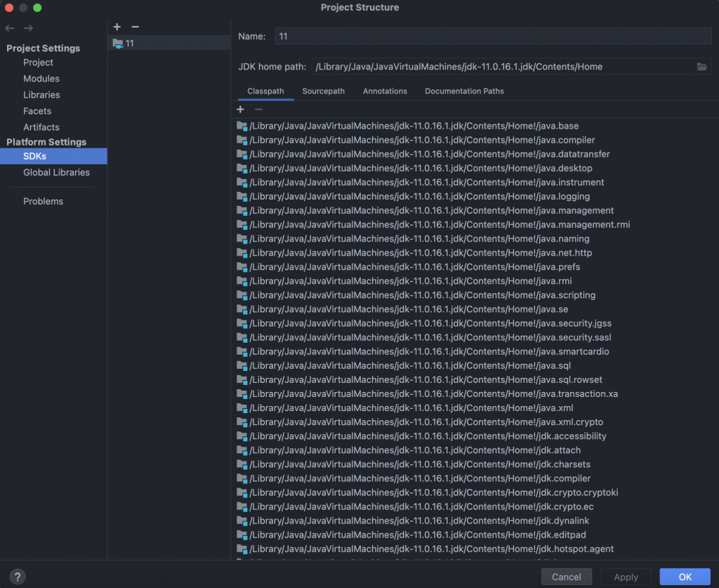Viewport: 719px width, 588px height.
Task: Remove selected SDK with minus icon
Action: click(136, 27)
